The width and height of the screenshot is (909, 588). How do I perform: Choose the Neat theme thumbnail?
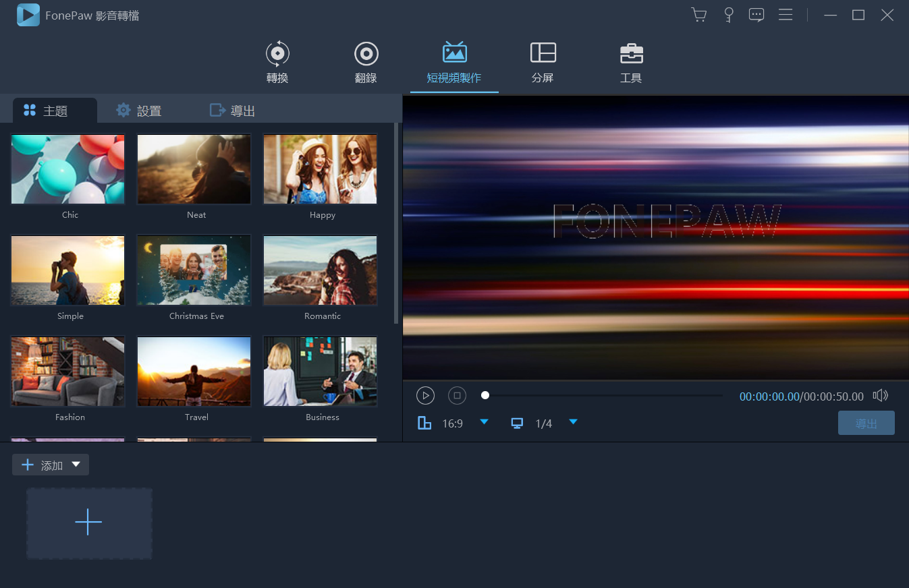click(194, 169)
